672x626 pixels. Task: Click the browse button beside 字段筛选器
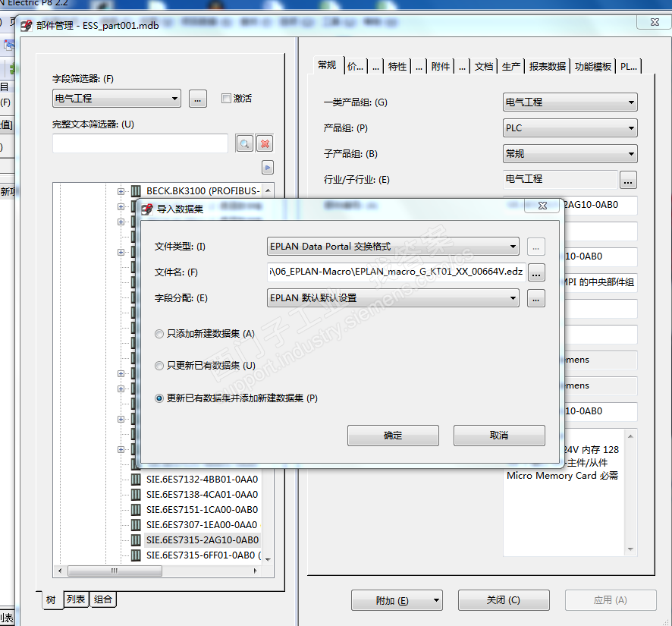(197, 99)
